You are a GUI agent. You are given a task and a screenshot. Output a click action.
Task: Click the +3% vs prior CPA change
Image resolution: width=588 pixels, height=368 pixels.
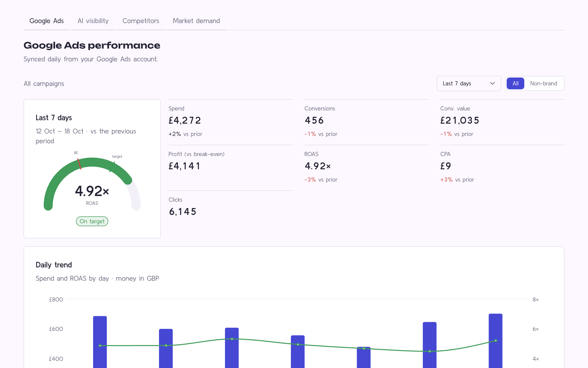tap(457, 180)
